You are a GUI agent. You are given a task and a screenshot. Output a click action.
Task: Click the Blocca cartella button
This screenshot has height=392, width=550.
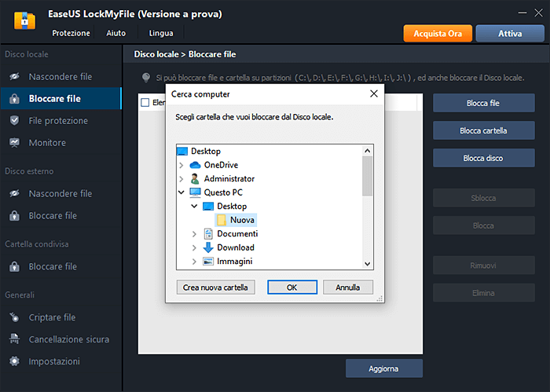click(x=484, y=130)
